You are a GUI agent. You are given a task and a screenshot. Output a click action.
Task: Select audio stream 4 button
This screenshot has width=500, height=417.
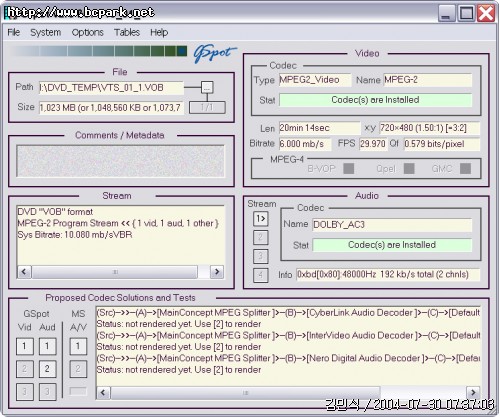click(x=260, y=275)
